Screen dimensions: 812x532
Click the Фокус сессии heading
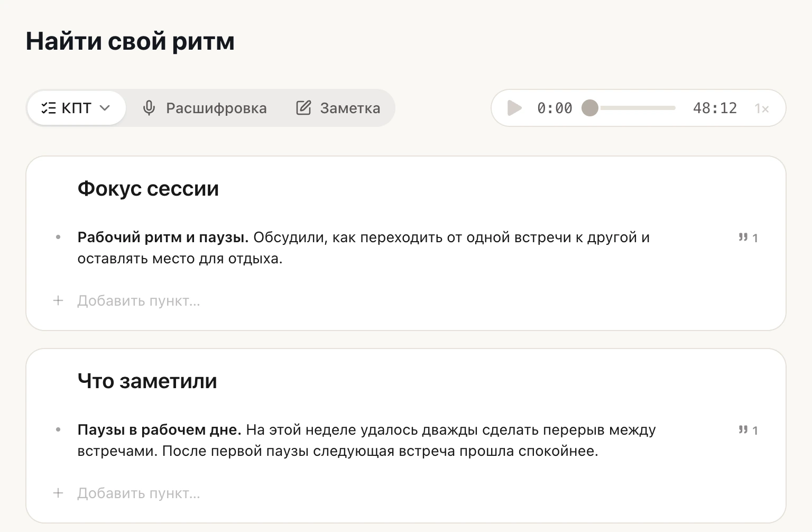[x=148, y=189]
